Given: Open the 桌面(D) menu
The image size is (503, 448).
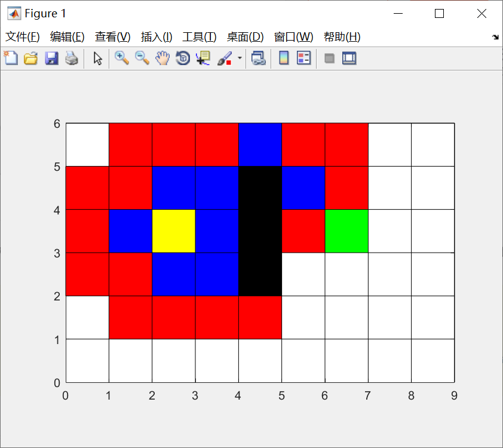Looking at the screenshot, I should click(x=245, y=37).
